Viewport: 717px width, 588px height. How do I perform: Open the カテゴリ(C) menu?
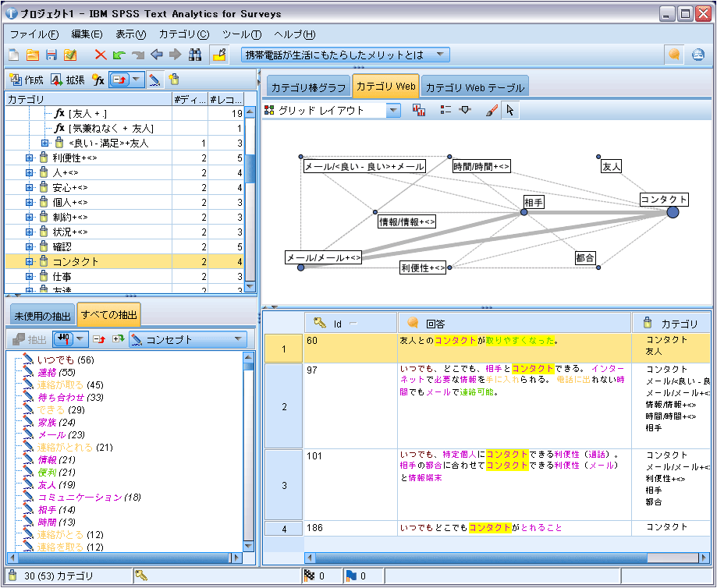[184, 34]
